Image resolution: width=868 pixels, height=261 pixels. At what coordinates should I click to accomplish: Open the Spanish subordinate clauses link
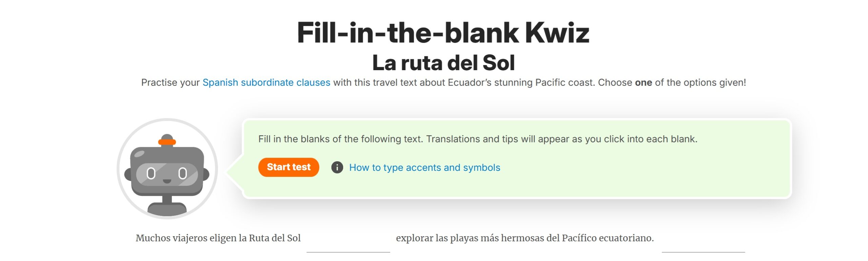click(266, 82)
